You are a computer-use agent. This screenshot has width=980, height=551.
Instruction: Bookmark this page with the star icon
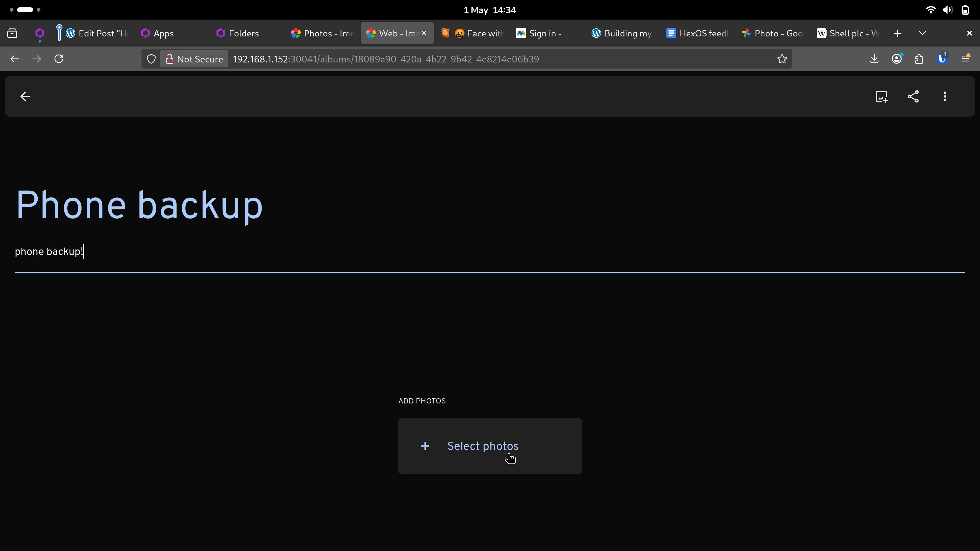(x=782, y=59)
